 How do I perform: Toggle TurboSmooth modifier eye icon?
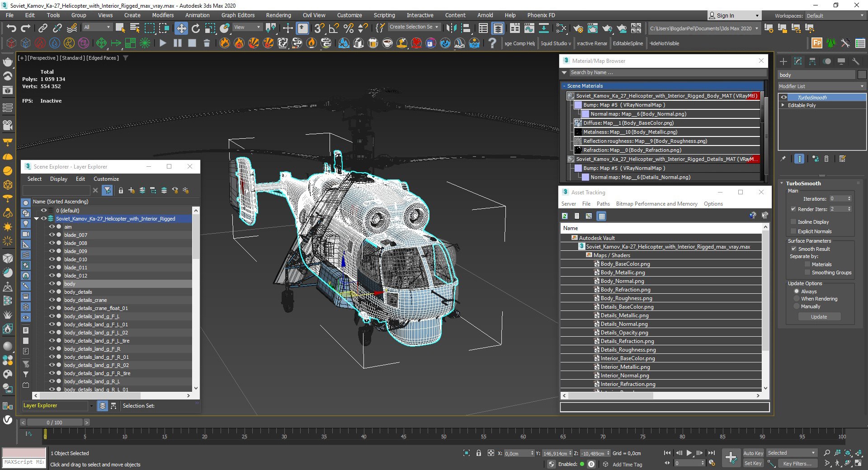coord(784,98)
